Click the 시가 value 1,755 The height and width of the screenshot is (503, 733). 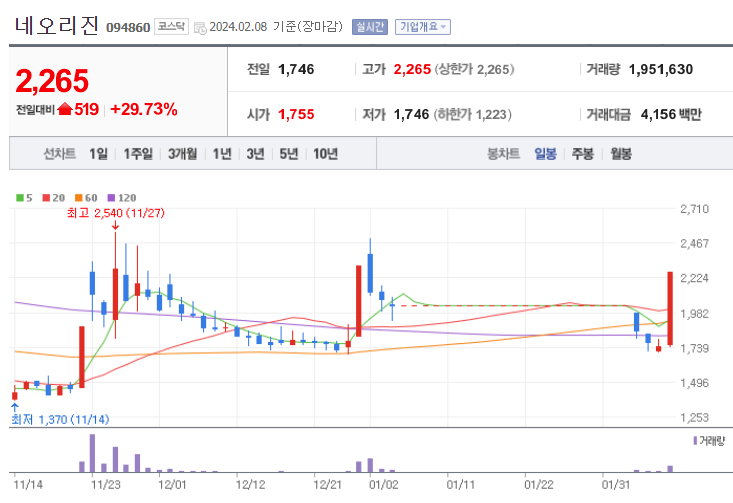pos(296,114)
